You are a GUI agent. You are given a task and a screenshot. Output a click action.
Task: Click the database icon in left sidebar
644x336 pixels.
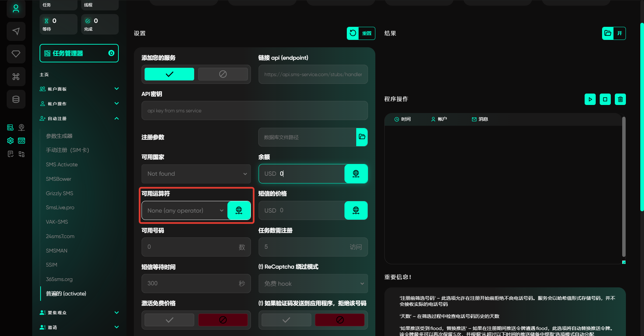(x=16, y=99)
